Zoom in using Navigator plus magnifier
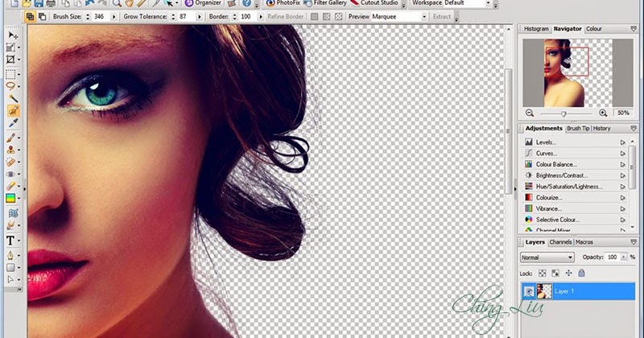 coord(603,113)
